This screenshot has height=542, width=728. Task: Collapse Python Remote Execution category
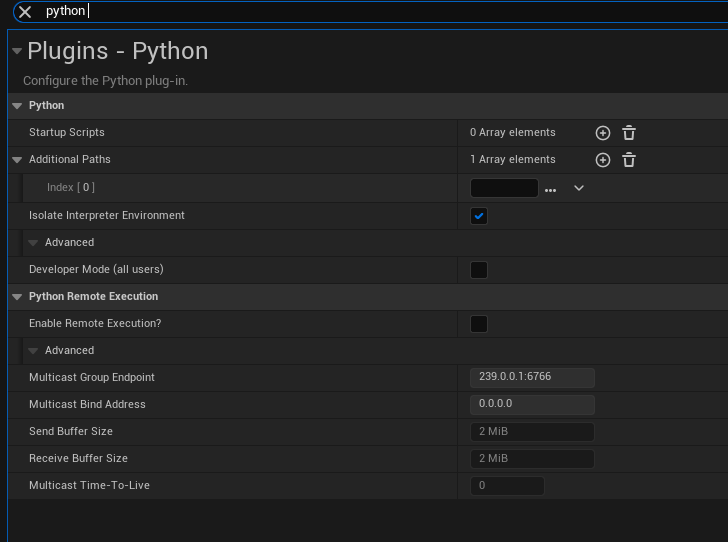coord(17,297)
